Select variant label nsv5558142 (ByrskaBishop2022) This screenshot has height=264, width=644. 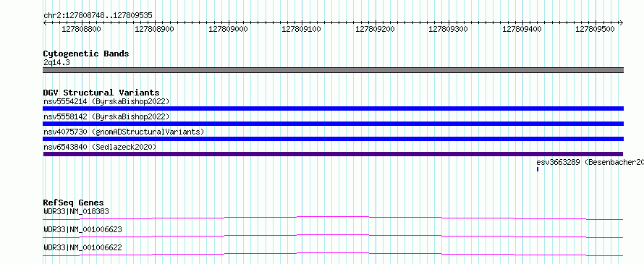pos(106,116)
